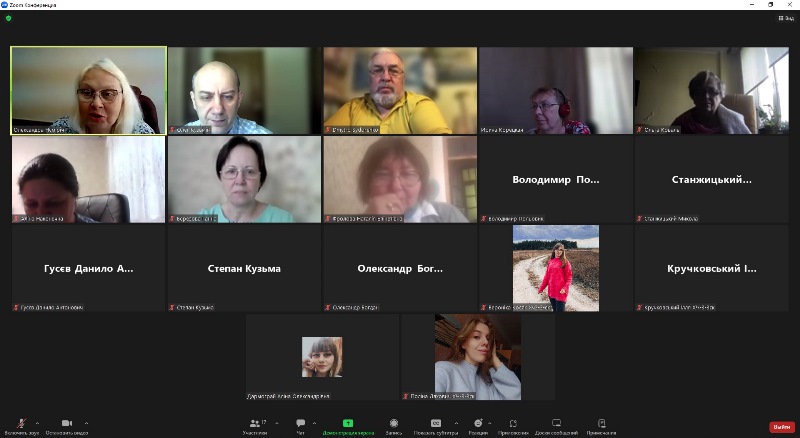Select the Кручковський І... tile
Image resolution: width=800 pixels, height=438 pixels.
click(x=711, y=268)
